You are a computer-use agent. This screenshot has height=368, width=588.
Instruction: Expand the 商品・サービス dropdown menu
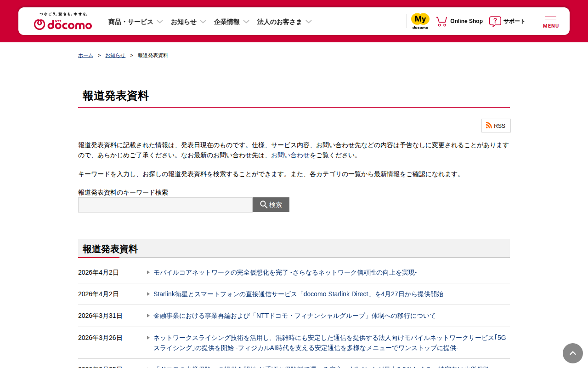(x=136, y=22)
